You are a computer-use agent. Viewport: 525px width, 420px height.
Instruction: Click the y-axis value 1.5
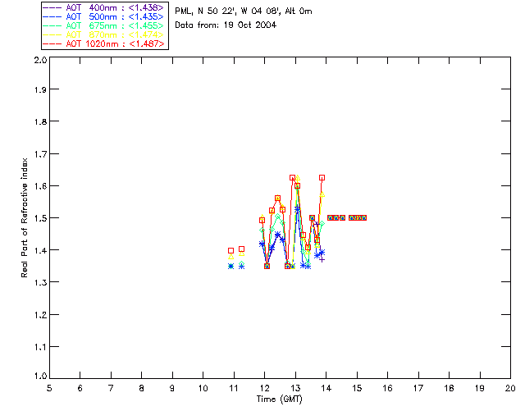(40, 218)
